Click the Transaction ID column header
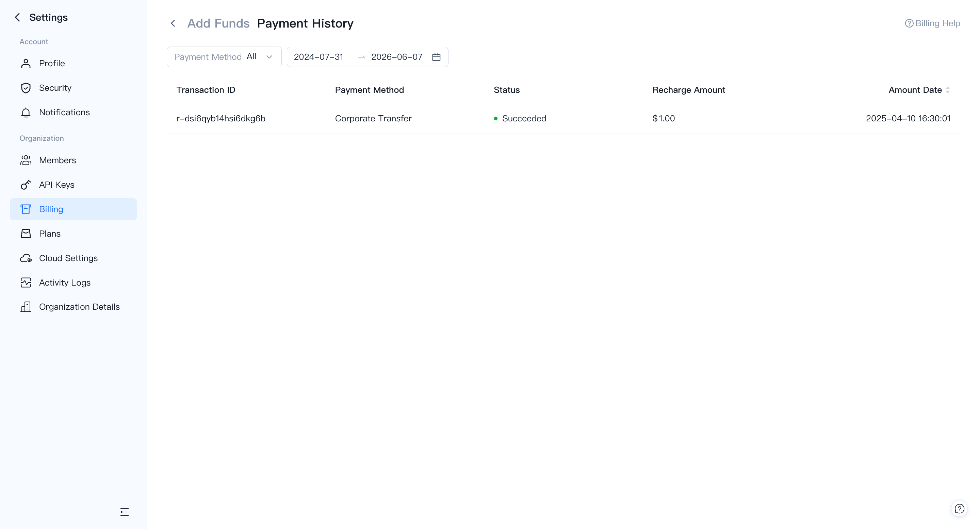This screenshot has height=529, width=980. (206, 90)
